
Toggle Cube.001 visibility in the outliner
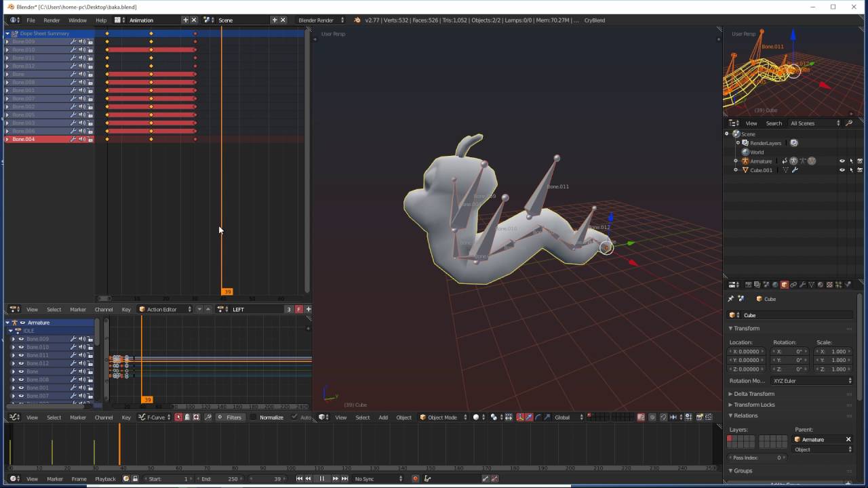tap(842, 170)
